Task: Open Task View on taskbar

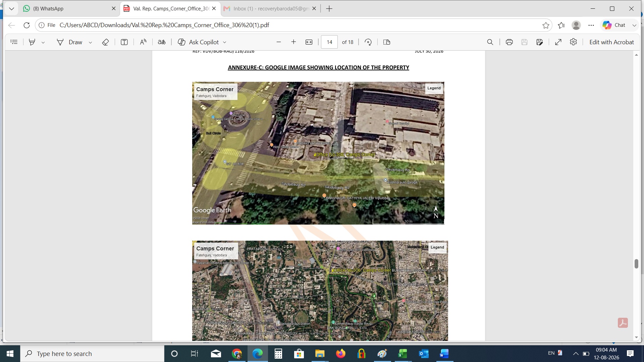Action: (195, 354)
